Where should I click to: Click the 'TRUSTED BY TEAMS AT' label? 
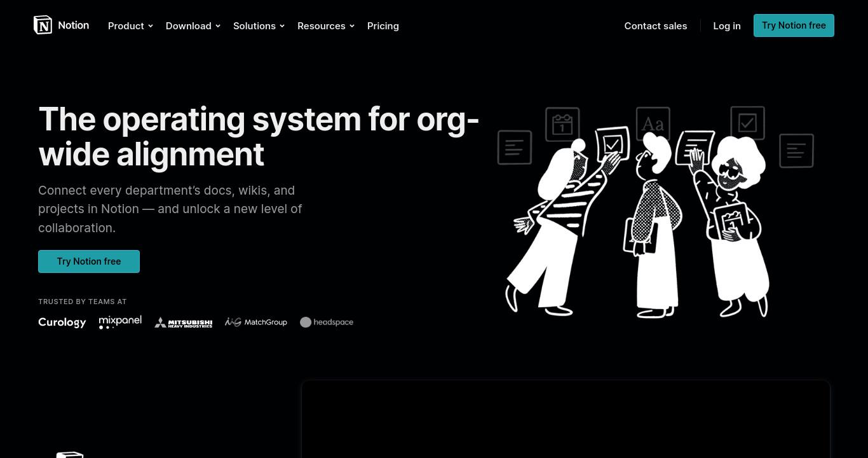point(83,302)
